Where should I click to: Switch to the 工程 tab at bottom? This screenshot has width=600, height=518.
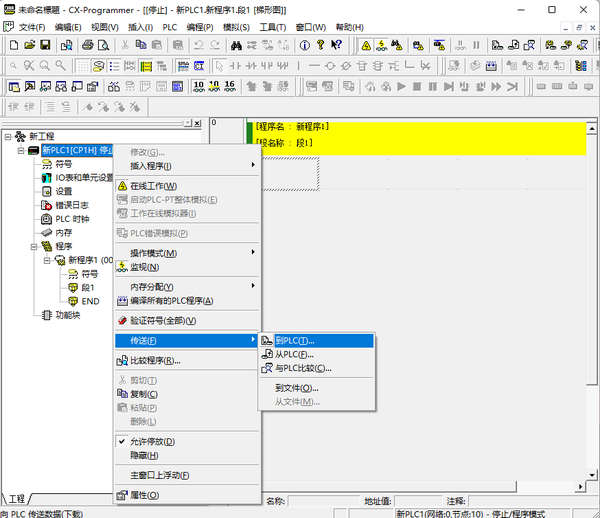click(16, 499)
